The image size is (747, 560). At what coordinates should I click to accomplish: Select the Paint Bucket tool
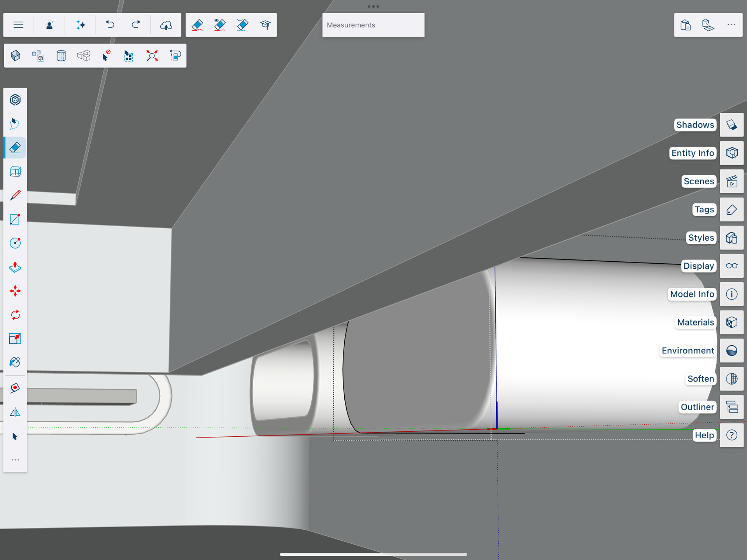coord(15,362)
